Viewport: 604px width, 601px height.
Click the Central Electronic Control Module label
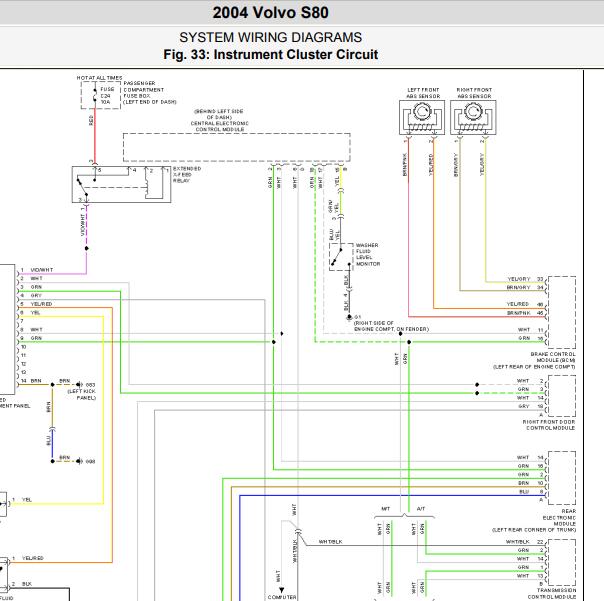[x=220, y=121]
